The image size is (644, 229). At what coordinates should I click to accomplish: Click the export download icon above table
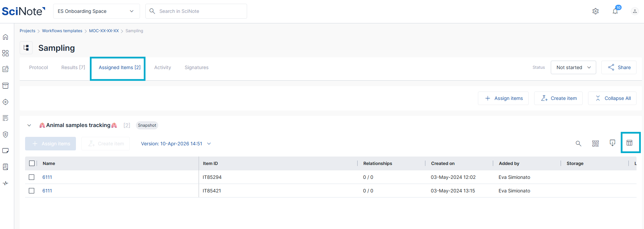click(612, 143)
